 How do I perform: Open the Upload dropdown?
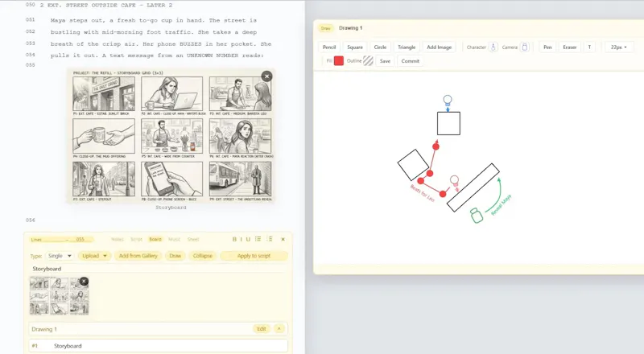[x=94, y=256]
